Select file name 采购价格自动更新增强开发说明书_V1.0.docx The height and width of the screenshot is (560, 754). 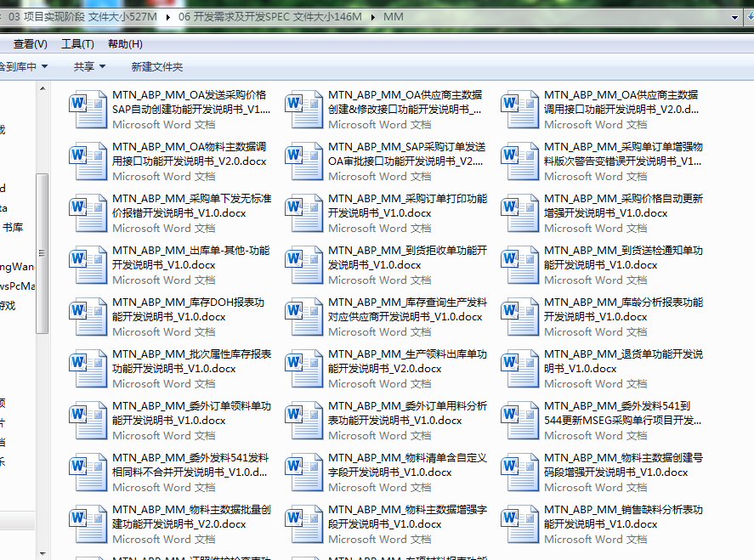[623, 206]
